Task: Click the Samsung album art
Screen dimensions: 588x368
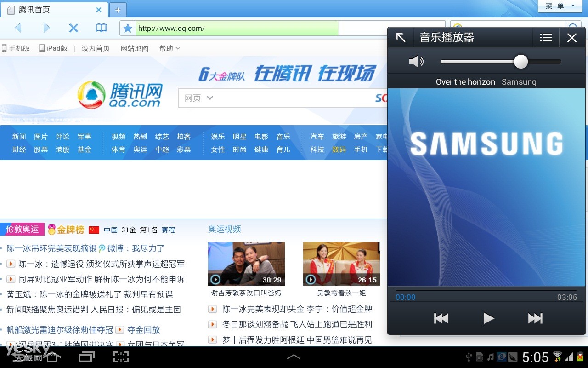Action: [x=486, y=187]
